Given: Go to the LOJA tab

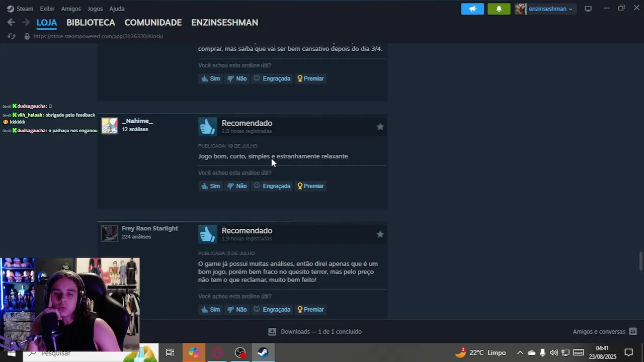Looking at the screenshot, I should click(46, 23).
